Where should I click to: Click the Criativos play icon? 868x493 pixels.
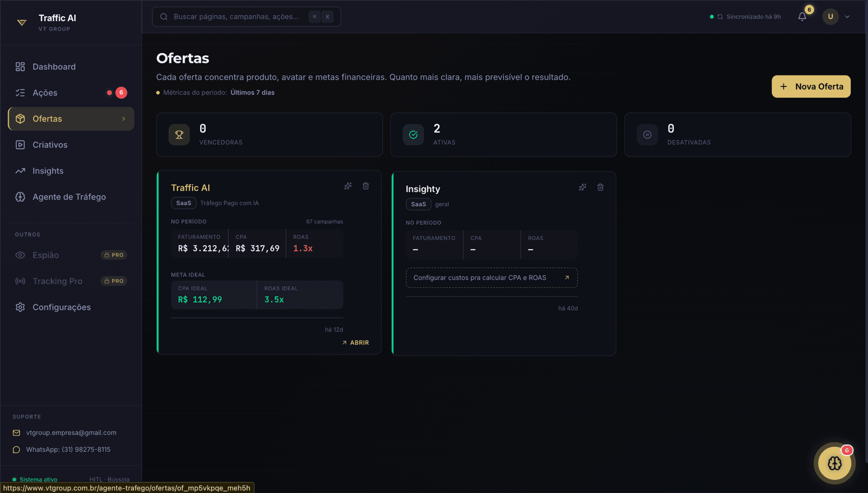(x=20, y=145)
